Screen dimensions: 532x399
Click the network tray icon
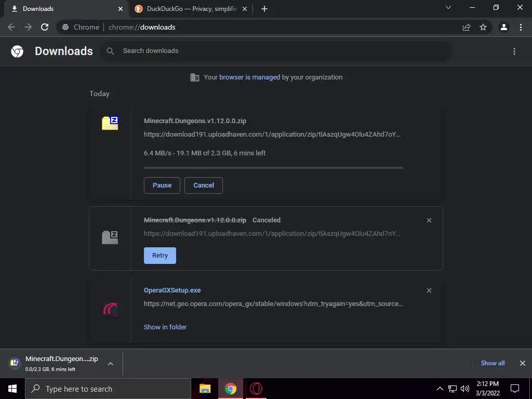coord(453,389)
